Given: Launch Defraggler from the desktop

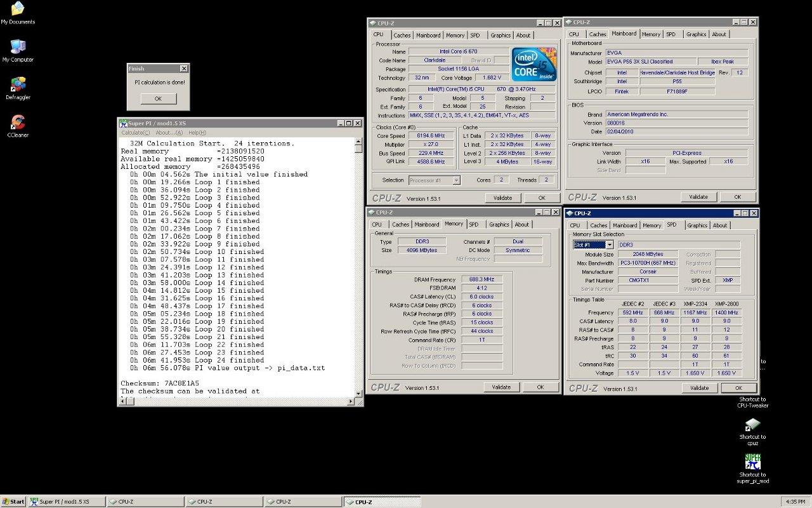Looking at the screenshot, I should point(18,88).
